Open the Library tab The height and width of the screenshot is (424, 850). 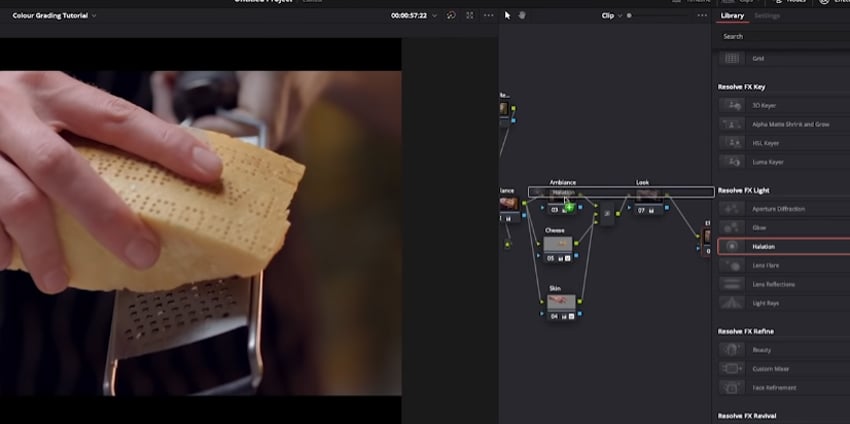(x=731, y=16)
